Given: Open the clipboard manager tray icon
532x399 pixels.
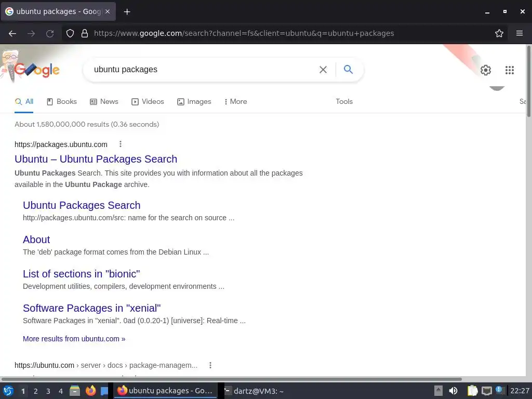Looking at the screenshot, I should [x=472, y=391].
